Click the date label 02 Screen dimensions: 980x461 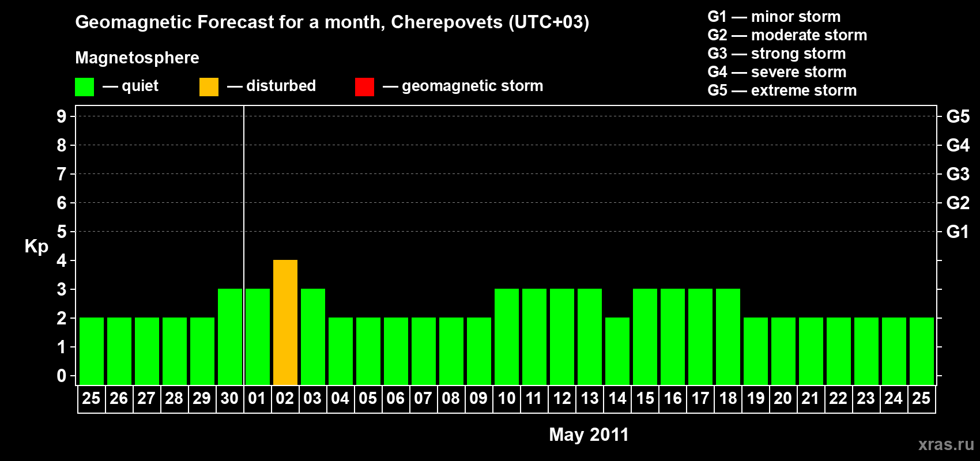click(x=285, y=399)
